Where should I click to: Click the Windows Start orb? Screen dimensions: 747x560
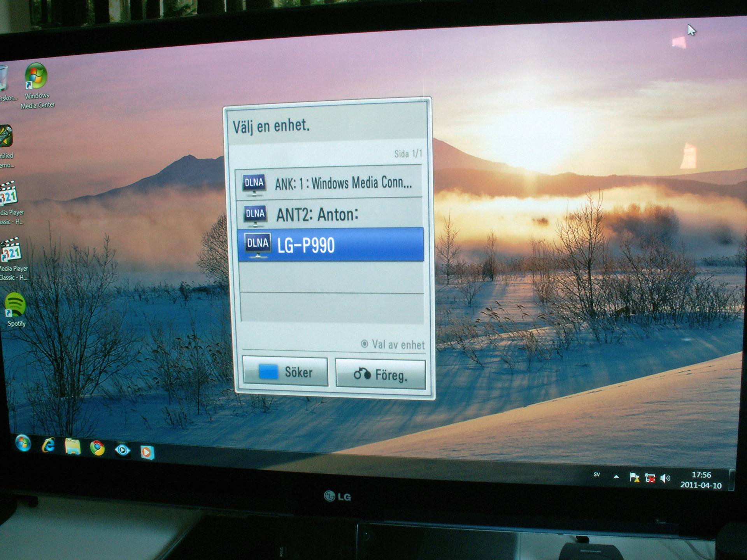[x=23, y=443]
